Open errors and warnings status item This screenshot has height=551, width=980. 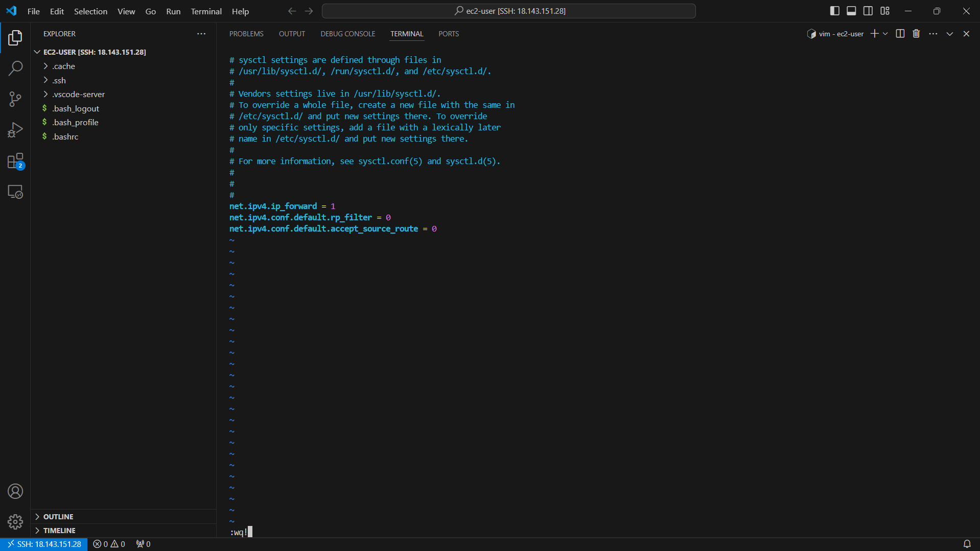point(109,544)
